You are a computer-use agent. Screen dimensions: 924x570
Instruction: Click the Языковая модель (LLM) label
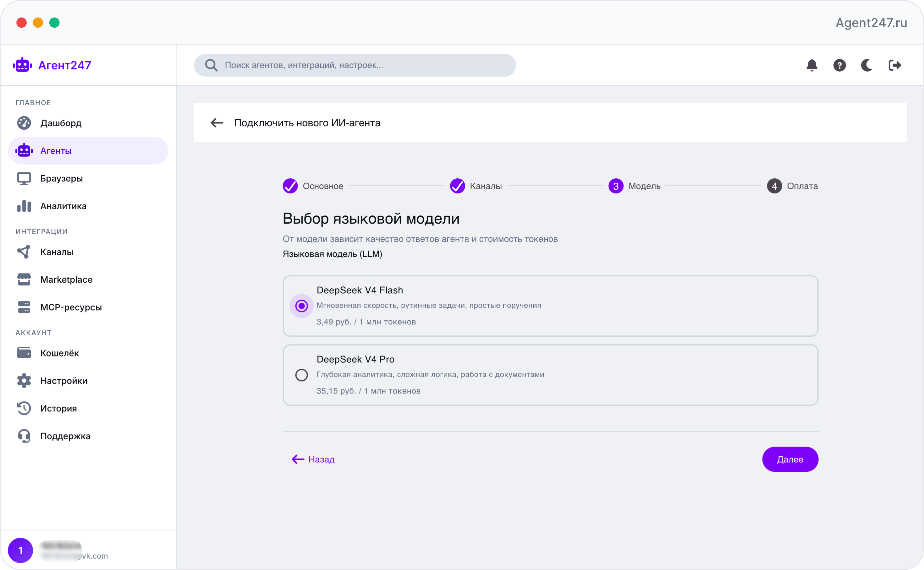coord(332,254)
